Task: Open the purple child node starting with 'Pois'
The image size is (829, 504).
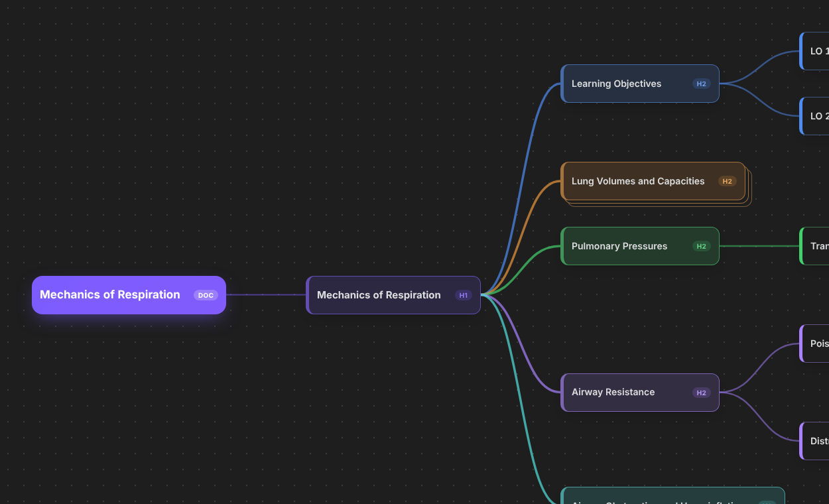Action: 814,344
